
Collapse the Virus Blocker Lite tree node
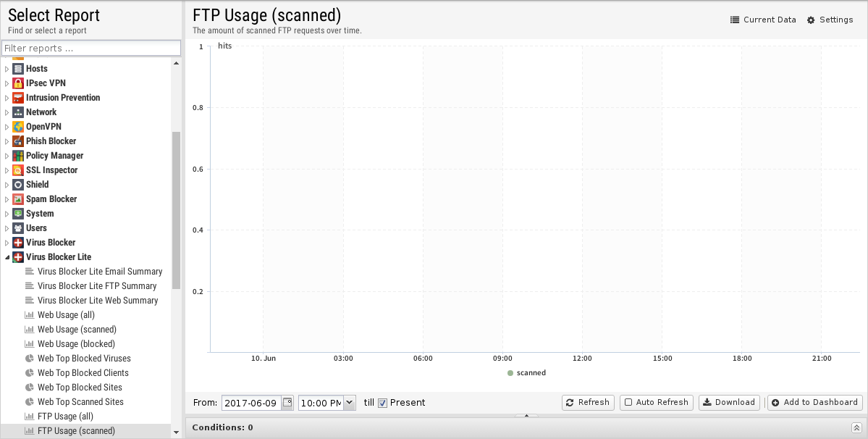click(x=7, y=257)
